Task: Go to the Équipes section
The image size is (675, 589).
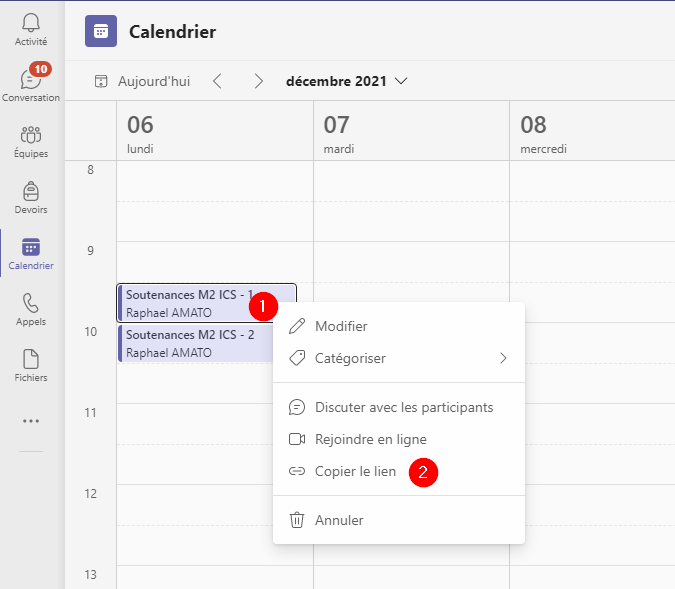Action: pos(31,141)
